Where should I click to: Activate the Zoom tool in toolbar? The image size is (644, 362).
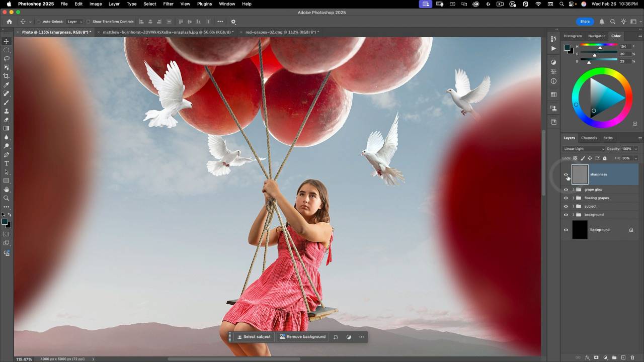[7, 198]
